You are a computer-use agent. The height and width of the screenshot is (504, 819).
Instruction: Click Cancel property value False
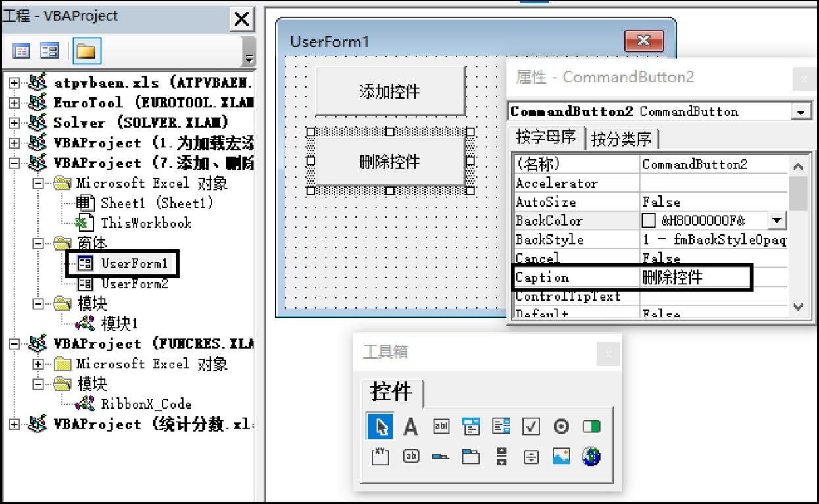click(714, 258)
